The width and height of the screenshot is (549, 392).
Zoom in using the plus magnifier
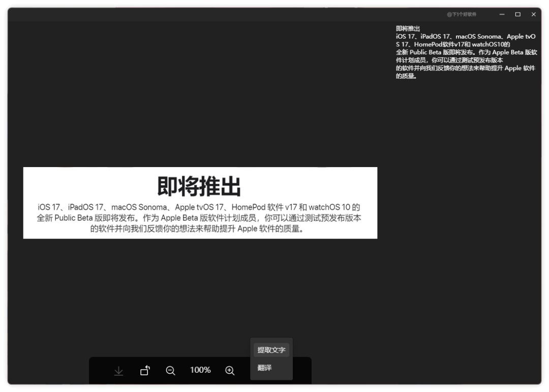(x=230, y=370)
